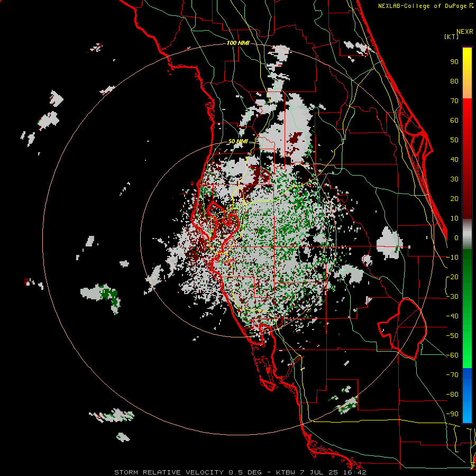Click the -60 legend value

tap(452, 355)
